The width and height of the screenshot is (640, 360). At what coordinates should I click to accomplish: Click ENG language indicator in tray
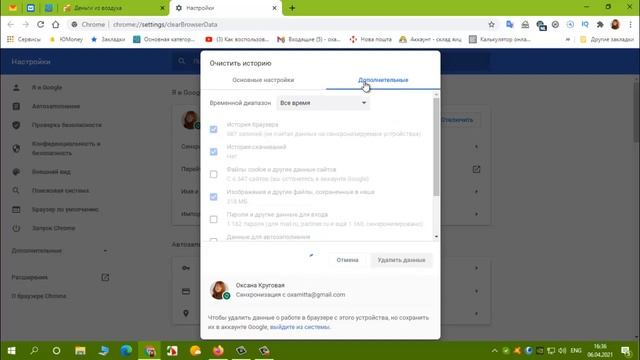(x=576, y=350)
